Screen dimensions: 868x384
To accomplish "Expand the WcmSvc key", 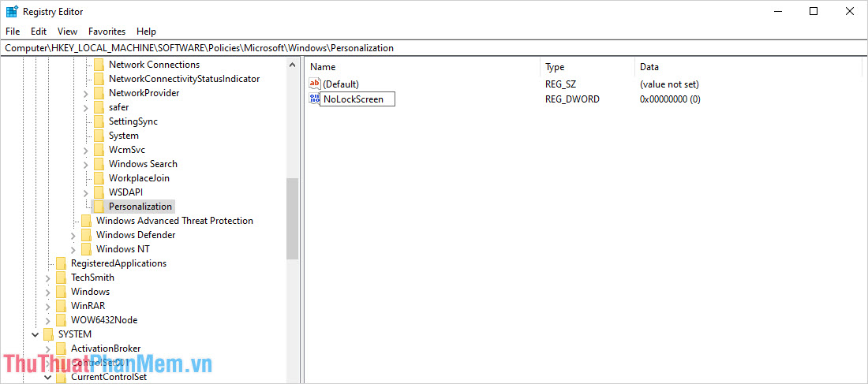I will pos(86,150).
